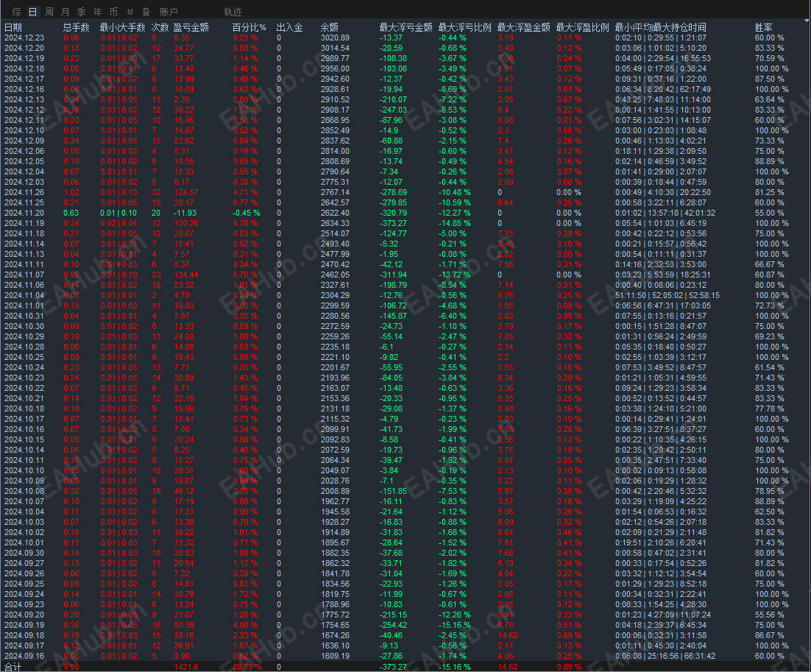811x672 pixels.
Task: Sort by the 总手数 column header
Action: [77, 27]
